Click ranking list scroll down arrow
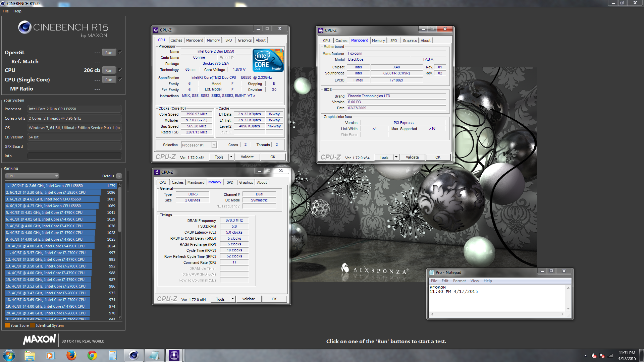This screenshot has height=362, width=644. [x=120, y=317]
